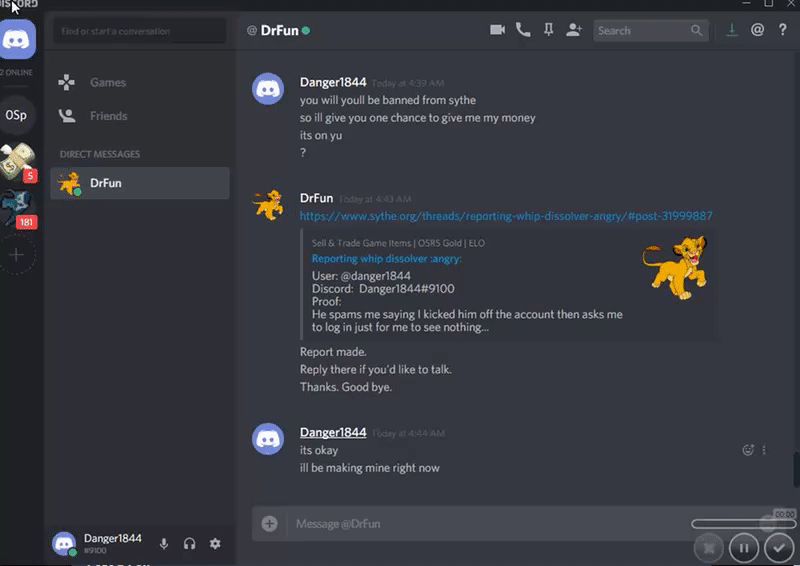The height and width of the screenshot is (566, 800).
Task: Click Danger1844's avatar on the top message
Action: [x=268, y=89]
